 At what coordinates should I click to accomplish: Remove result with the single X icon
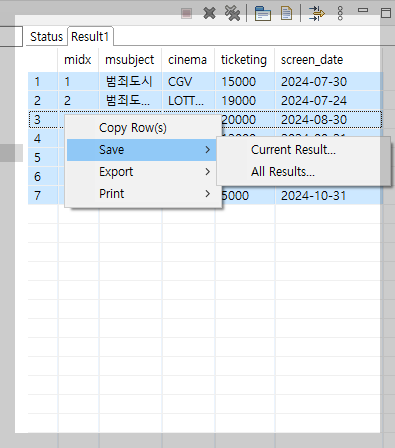tap(209, 13)
